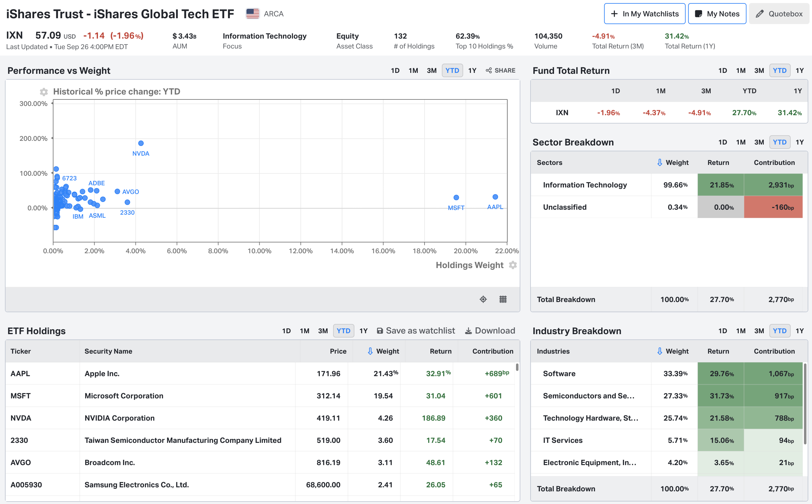Select 1Y in ETF Holdings
Viewport: 812px width, 504px height.
pos(363,331)
